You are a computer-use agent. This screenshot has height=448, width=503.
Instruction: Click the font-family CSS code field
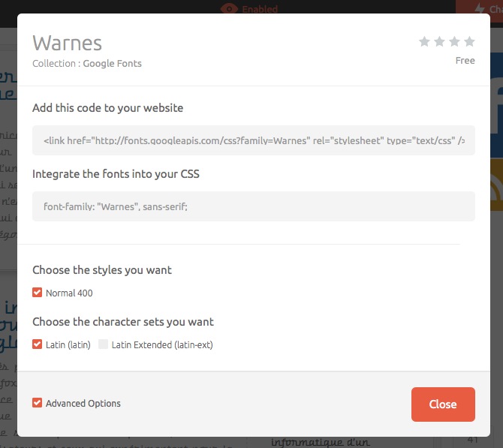point(253,206)
